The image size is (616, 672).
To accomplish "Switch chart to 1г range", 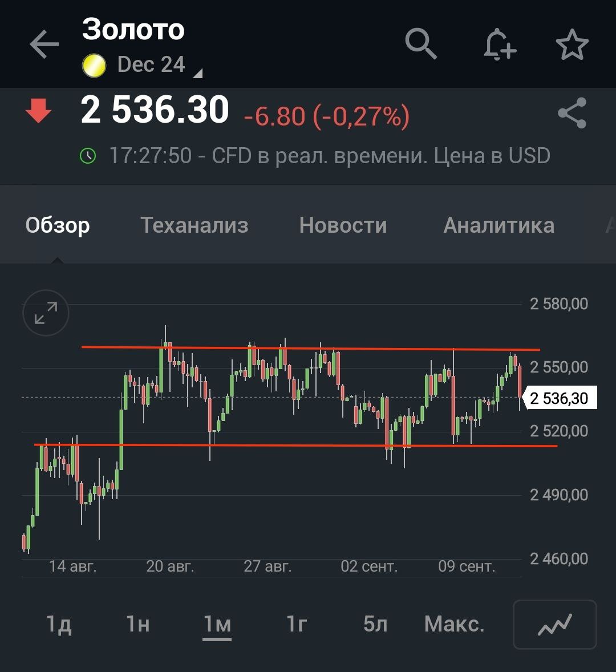I will [297, 625].
